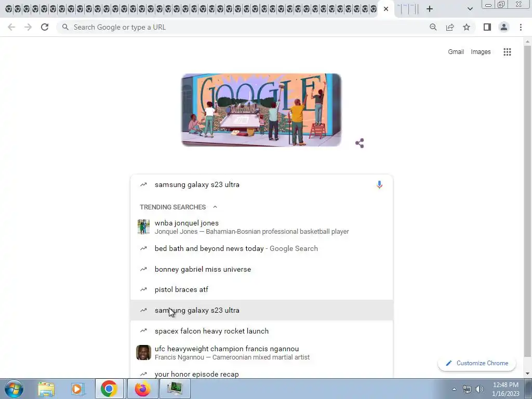Open File Explorer from taskbar

(x=46, y=389)
